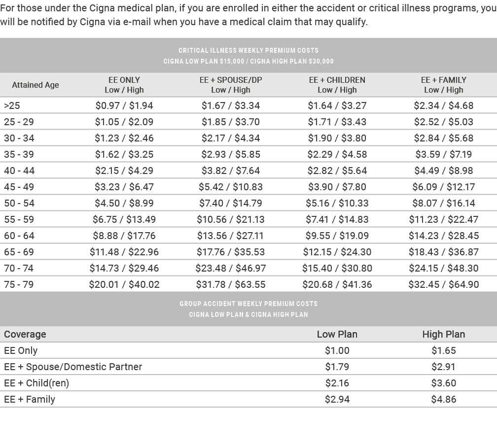
Task: Select the Low Plan column header
Action: 337,334
